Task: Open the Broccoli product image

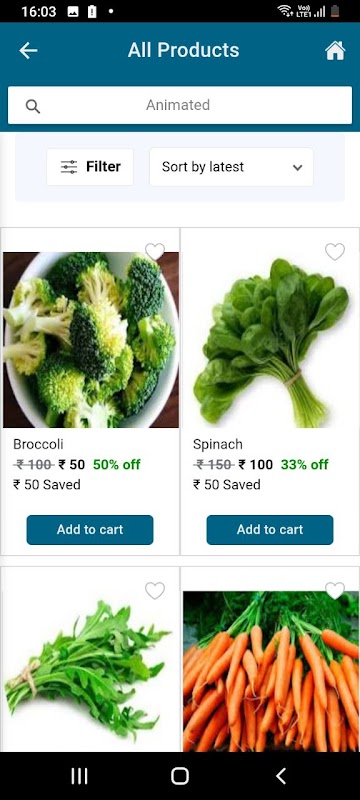Action: pyautogui.click(x=91, y=340)
